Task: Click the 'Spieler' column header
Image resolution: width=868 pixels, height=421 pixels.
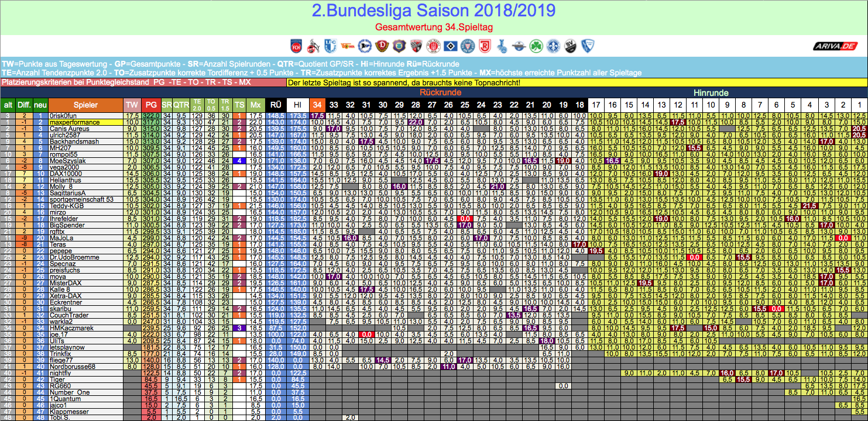Action: [x=85, y=105]
